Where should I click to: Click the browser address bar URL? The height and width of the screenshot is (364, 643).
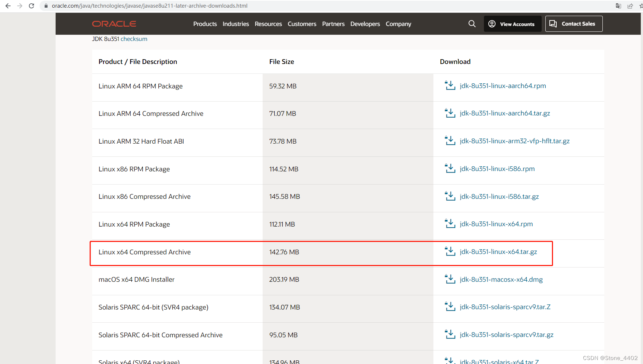(x=150, y=6)
